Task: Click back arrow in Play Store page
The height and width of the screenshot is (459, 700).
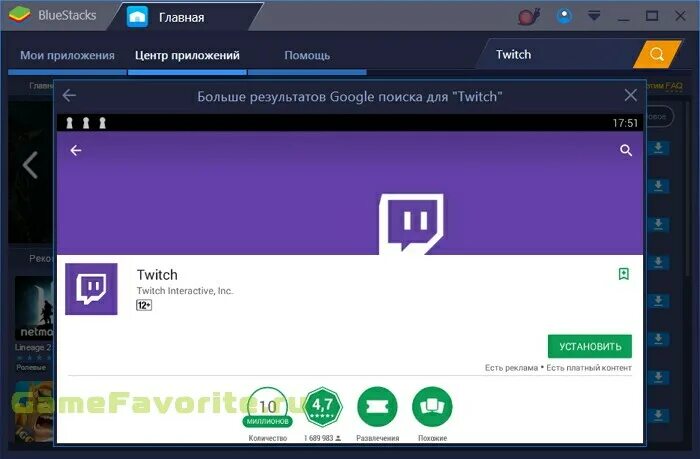Action: [76, 150]
